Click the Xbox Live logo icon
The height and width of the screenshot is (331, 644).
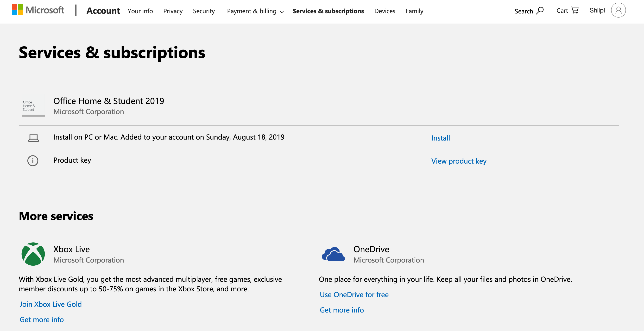coord(33,254)
